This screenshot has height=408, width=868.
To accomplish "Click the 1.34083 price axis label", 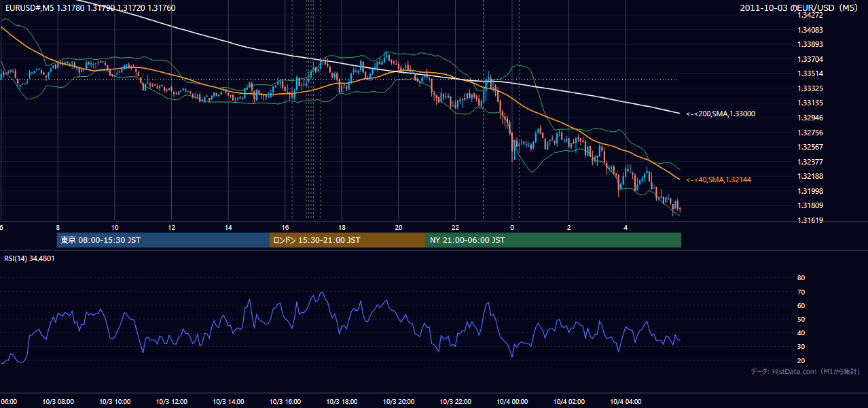I will (810, 30).
